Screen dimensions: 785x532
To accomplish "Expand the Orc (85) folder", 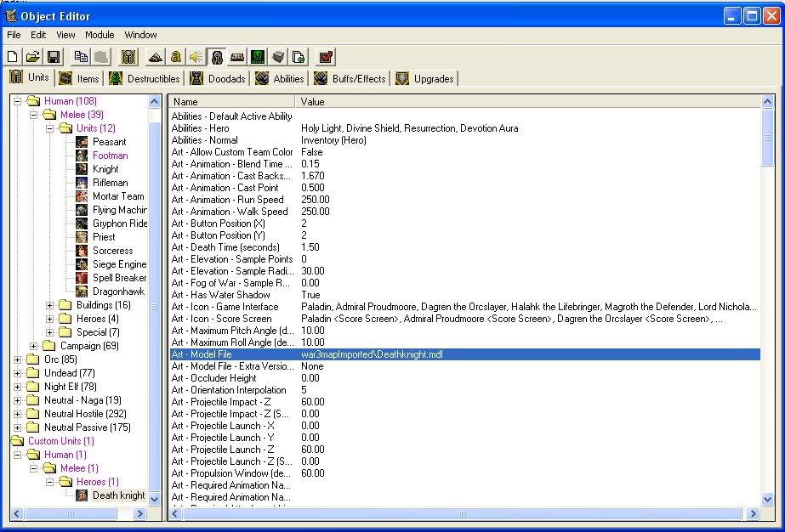I will (18, 359).
